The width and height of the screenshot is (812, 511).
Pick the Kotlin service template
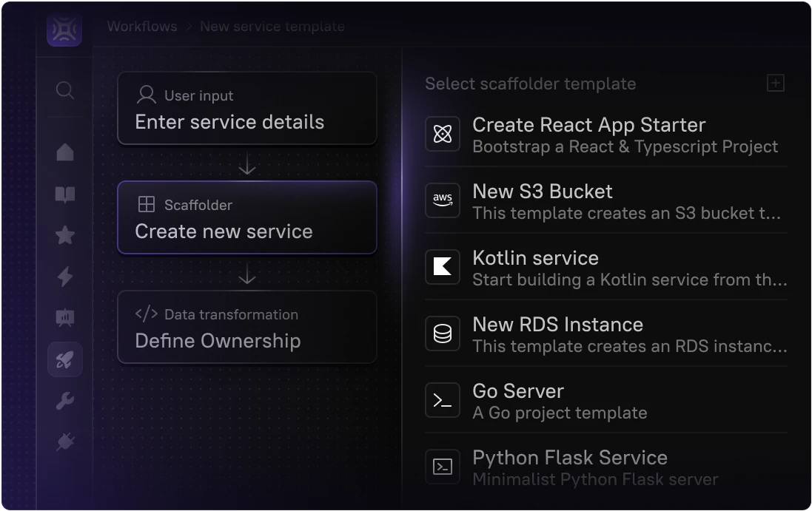coord(605,268)
